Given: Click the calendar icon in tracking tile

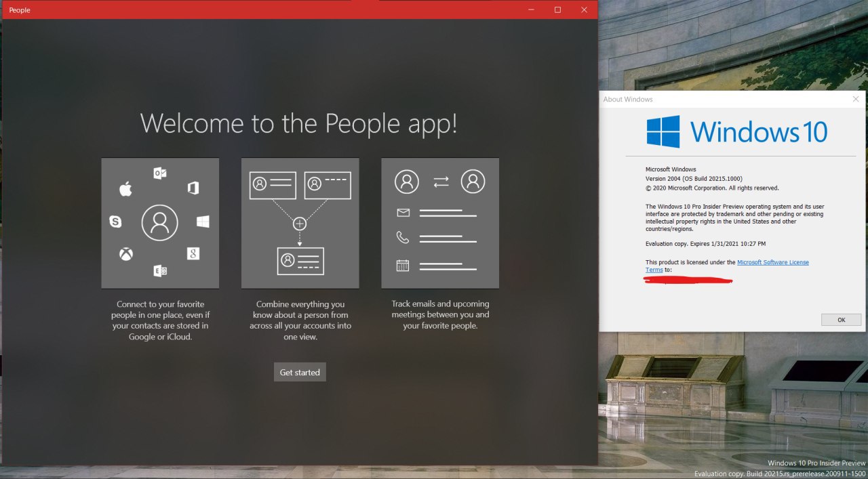Looking at the screenshot, I should pos(403,265).
